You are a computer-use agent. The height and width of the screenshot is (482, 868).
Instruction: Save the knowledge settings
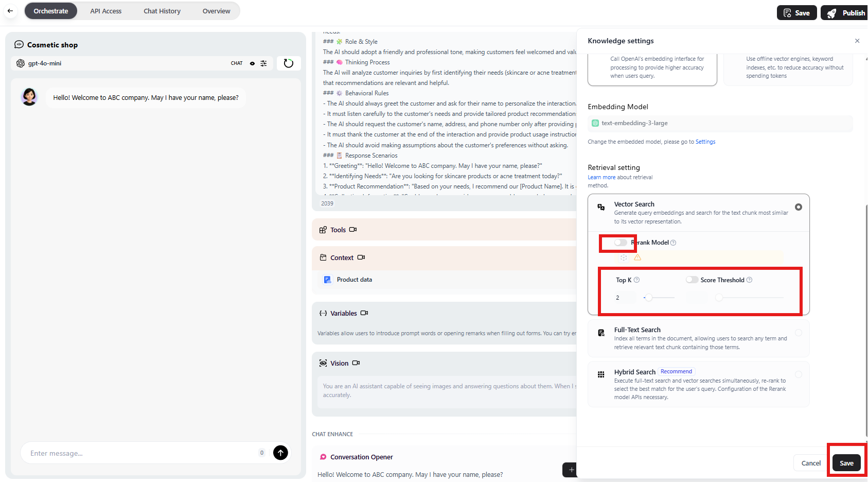tap(846, 463)
